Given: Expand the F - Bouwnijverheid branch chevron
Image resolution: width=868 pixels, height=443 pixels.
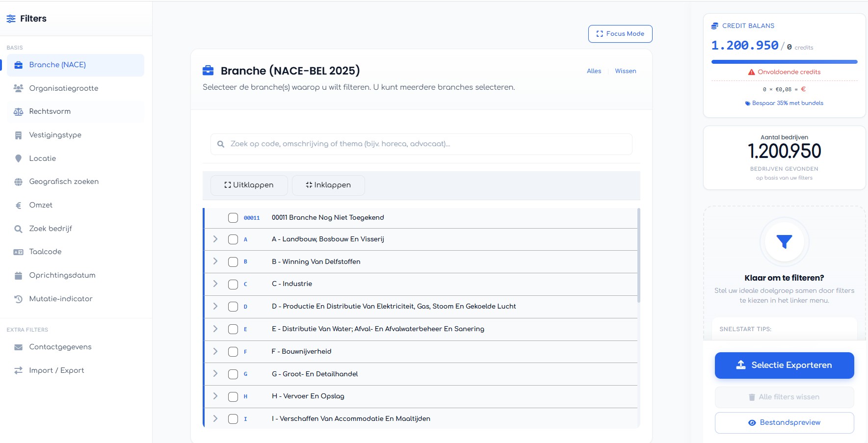Looking at the screenshot, I should click(x=215, y=351).
